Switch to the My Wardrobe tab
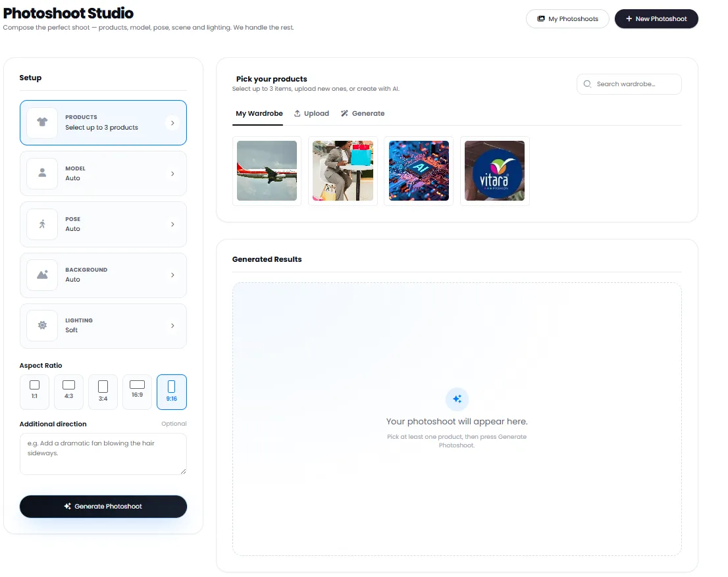 pyautogui.click(x=259, y=113)
